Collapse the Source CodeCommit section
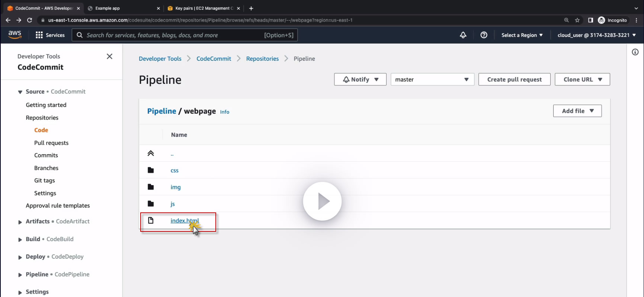Image resolution: width=644 pixels, height=297 pixels. click(x=20, y=92)
